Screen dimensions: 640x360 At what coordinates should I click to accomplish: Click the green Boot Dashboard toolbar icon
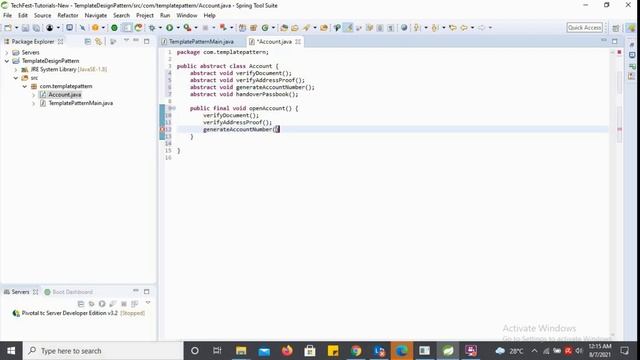(x=114, y=28)
